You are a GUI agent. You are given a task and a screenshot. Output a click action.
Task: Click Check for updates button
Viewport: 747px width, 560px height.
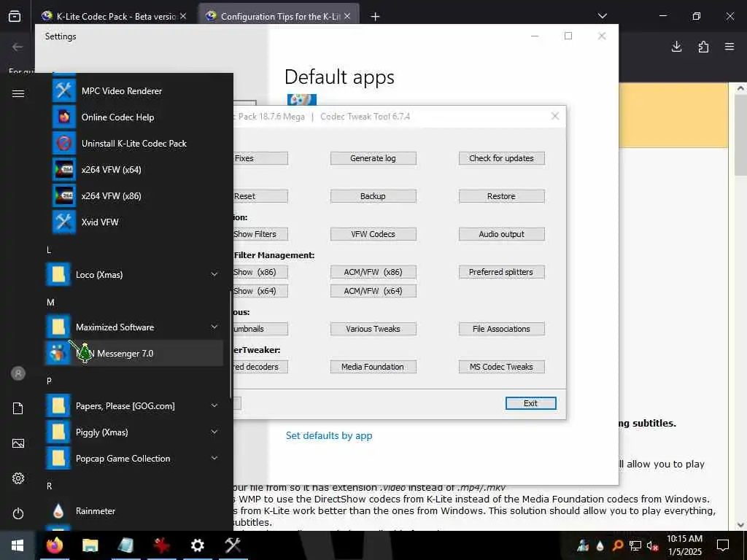(x=501, y=158)
